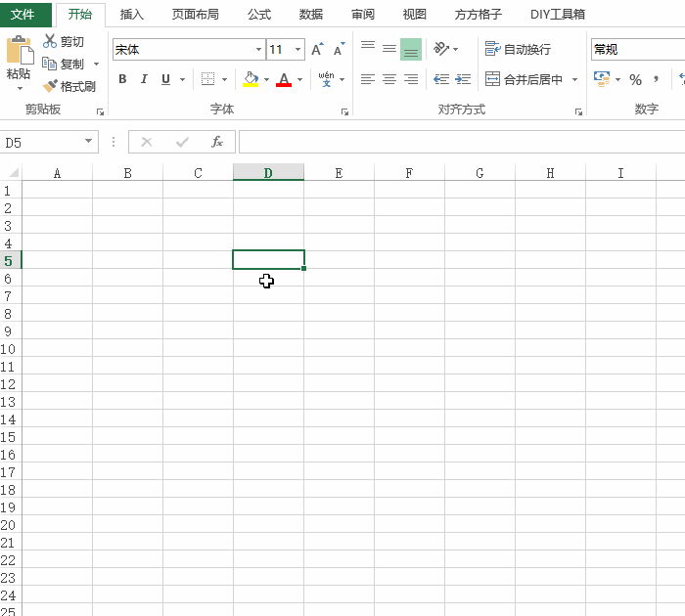Open fill color dropdown arrow

pyautogui.click(x=266, y=79)
